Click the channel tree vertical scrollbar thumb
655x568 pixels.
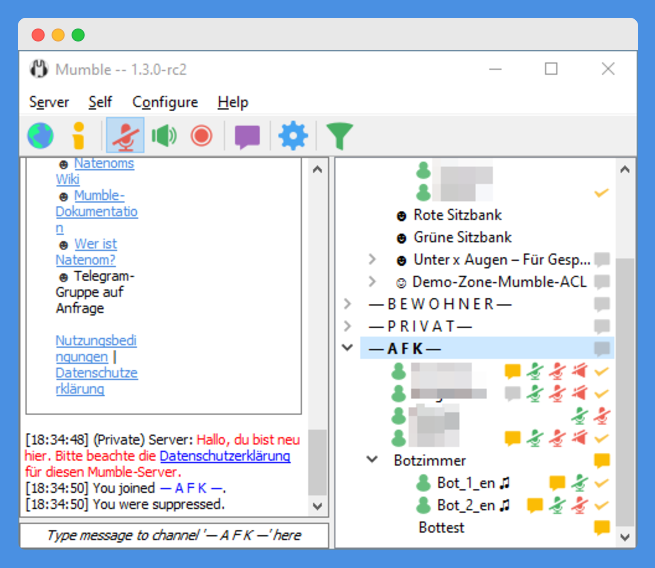(625, 391)
